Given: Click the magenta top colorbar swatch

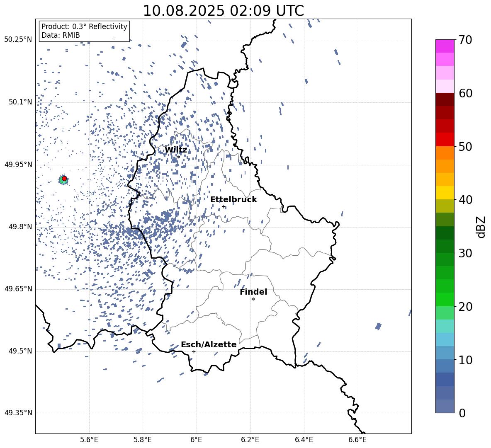Looking at the screenshot, I should click(x=445, y=46).
